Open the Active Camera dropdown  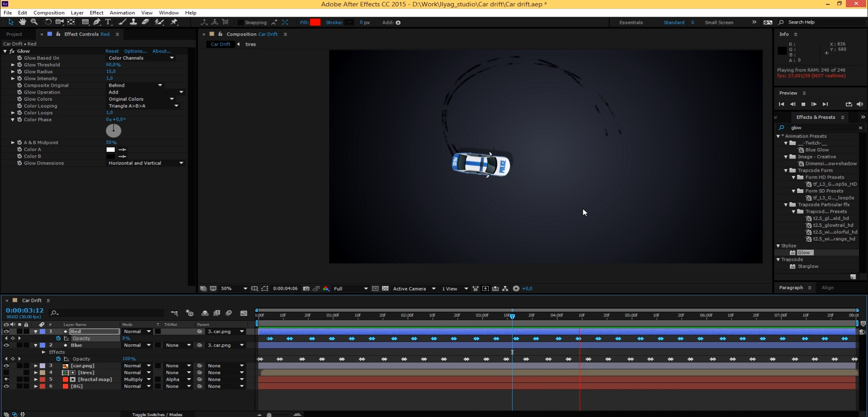pos(414,288)
